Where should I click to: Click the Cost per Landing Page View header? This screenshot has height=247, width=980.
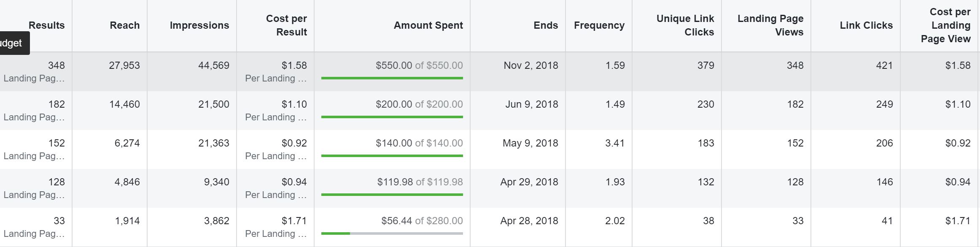click(x=945, y=25)
